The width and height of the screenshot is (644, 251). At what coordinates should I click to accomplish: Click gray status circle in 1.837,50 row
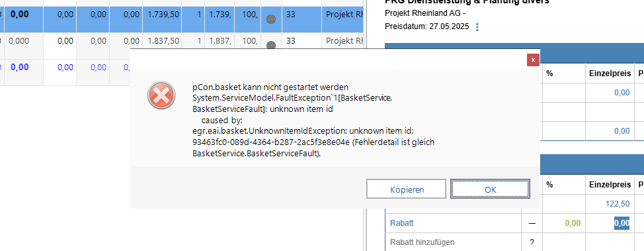[x=271, y=45]
